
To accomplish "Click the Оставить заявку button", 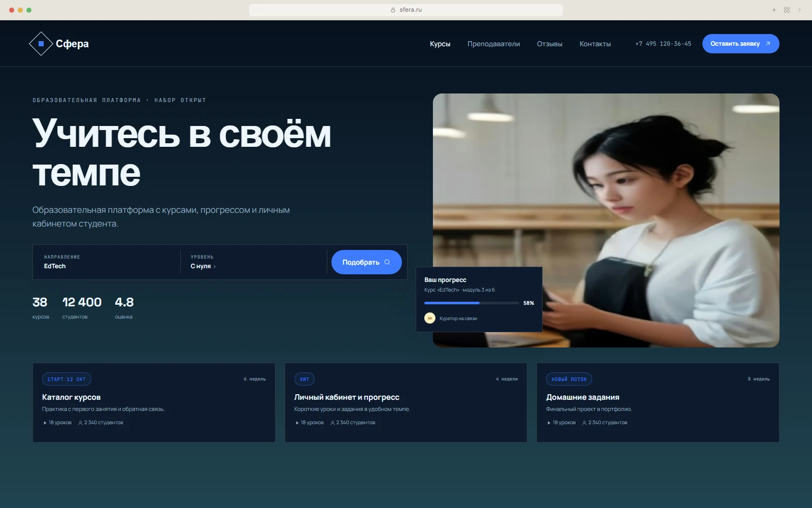I will 740,44.
